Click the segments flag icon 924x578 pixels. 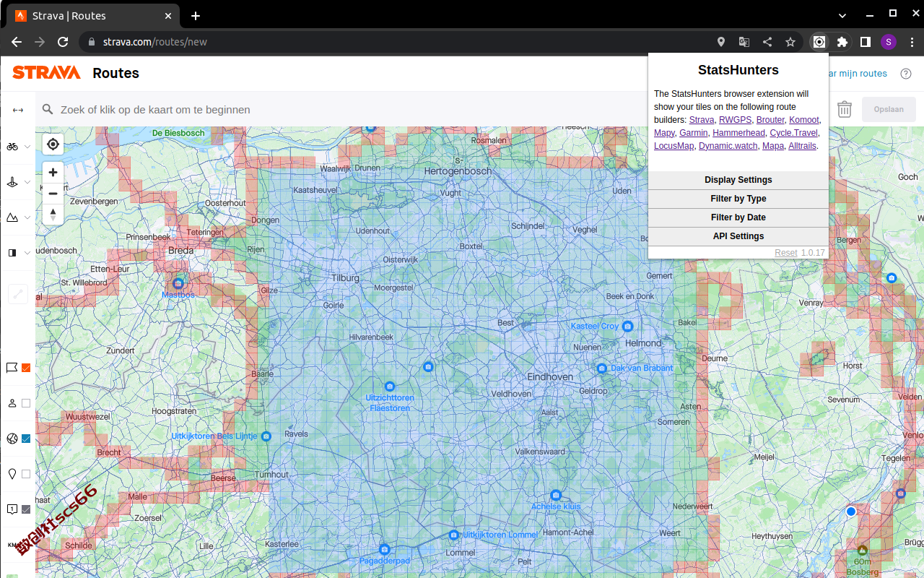click(12, 368)
